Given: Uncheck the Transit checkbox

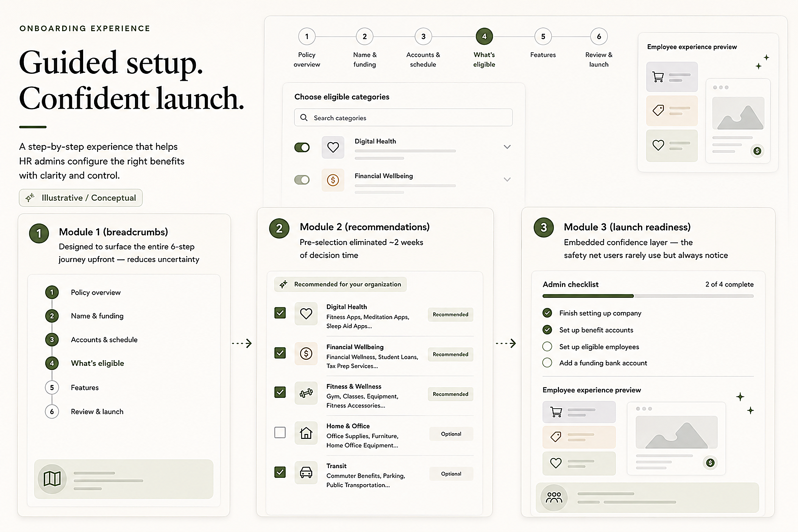Looking at the screenshot, I should pyautogui.click(x=280, y=472).
